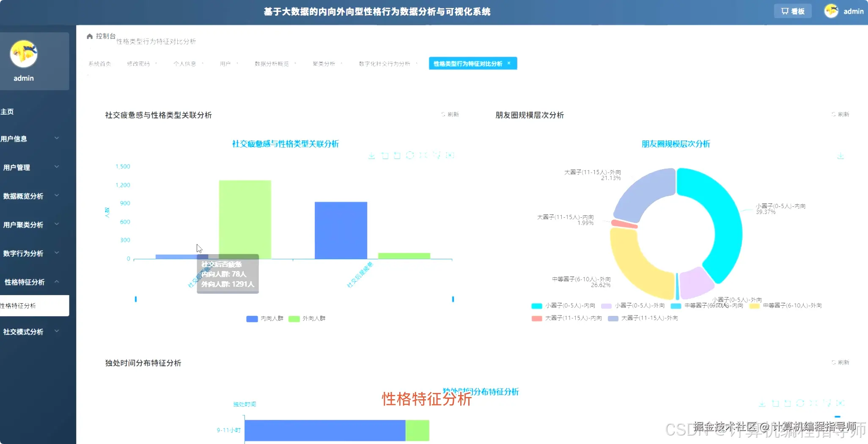Grab the right data zoom handle
The width and height of the screenshot is (868, 444).
[x=453, y=299]
